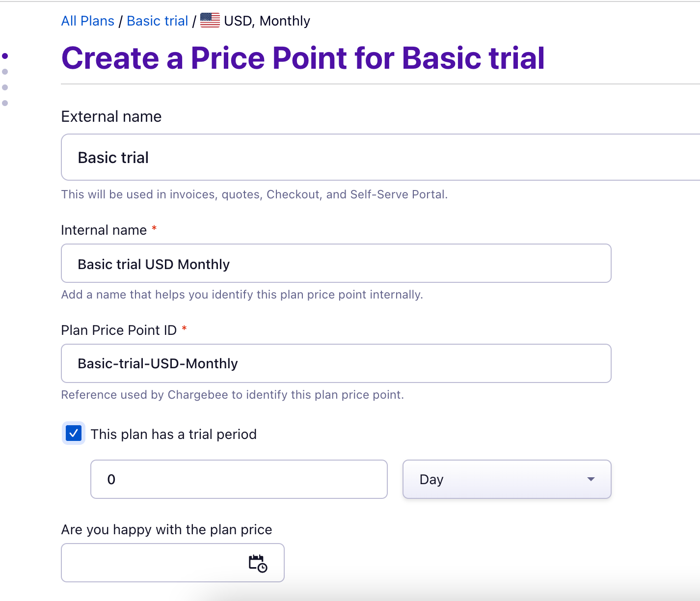Go to All Plans breadcrumb link
Image resolution: width=700 pixels, height=601 pixels.
(x=87, y=21)
